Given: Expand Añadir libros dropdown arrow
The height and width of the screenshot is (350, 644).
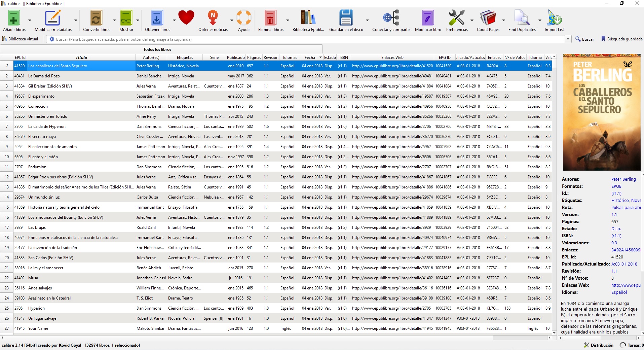Looking at the screenshot, I should (x=30, y=20).
